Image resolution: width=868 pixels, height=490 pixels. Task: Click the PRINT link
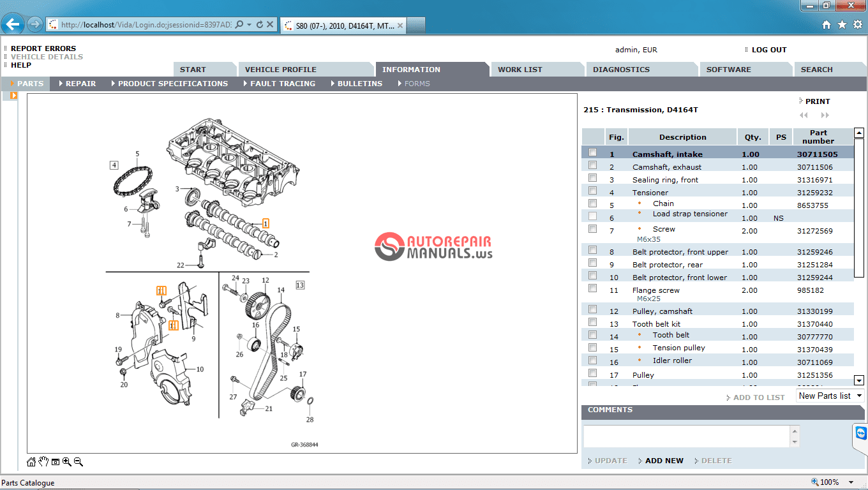tap(819, 101)
